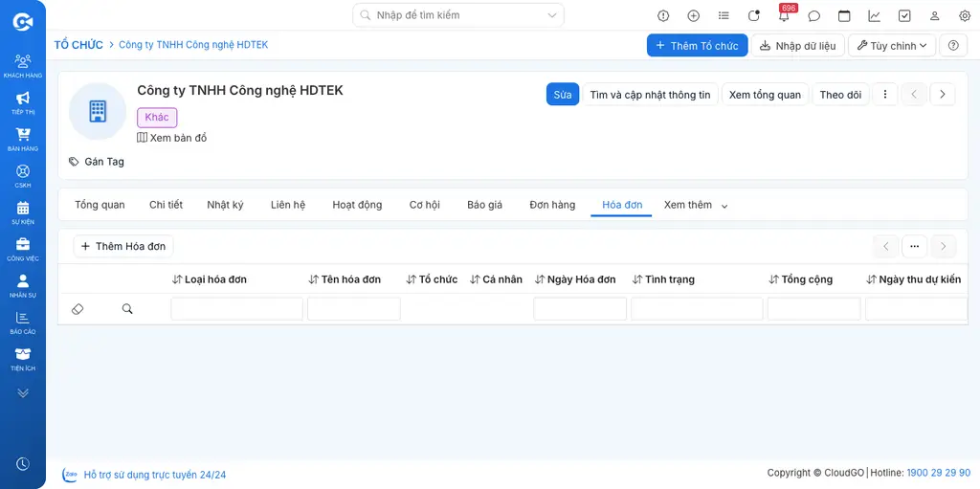Switch to the Nhật ký tab
The image size is (980, 489).
pyautogui.click(x=225, y=205)
